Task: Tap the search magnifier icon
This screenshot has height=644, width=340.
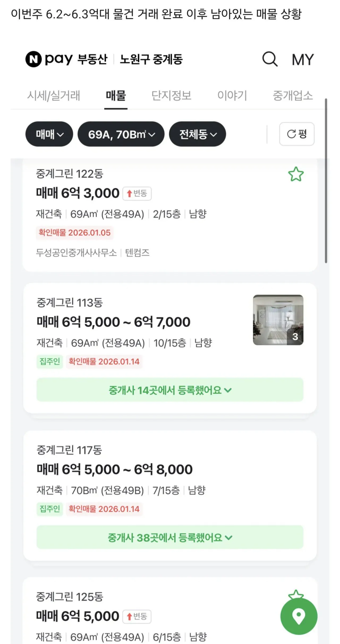Action: tap(270, 59)
